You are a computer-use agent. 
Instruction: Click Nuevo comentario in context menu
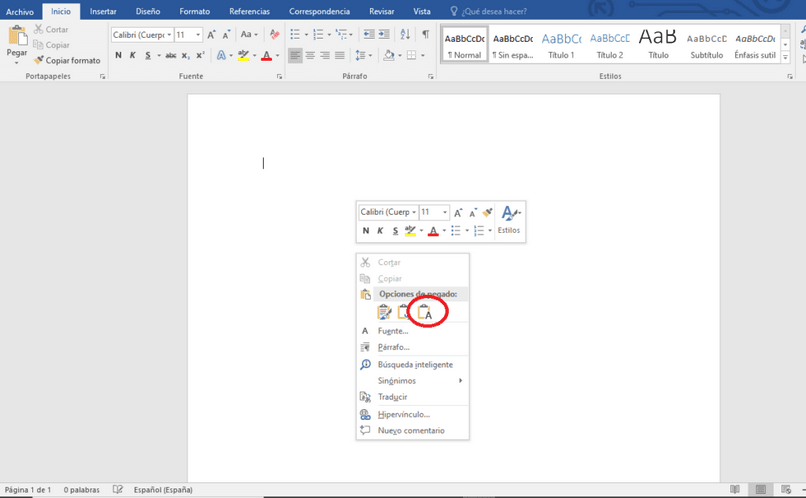pyautogui.click(x=413, y=430)
